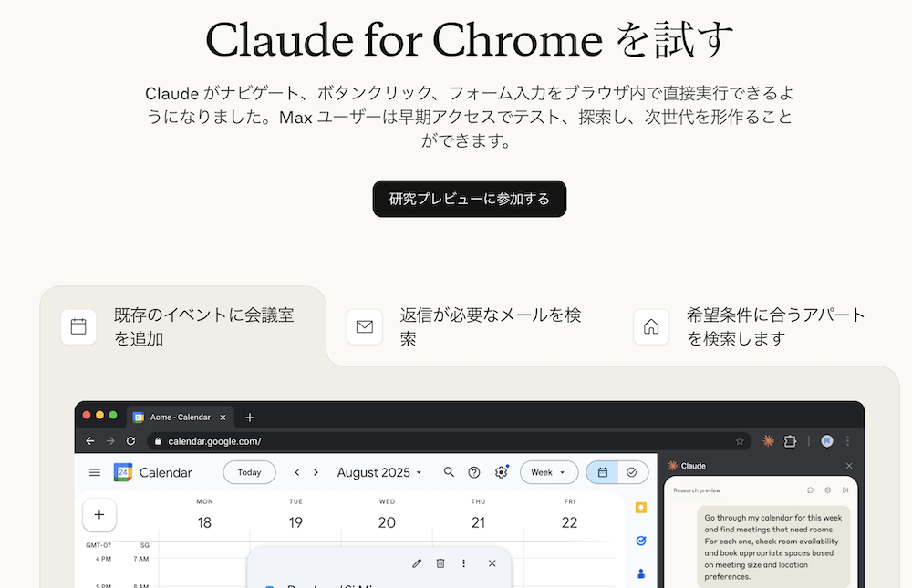
Task: Click the chat bubble icon in Claude panel
Action: click(x=810, y=490)
